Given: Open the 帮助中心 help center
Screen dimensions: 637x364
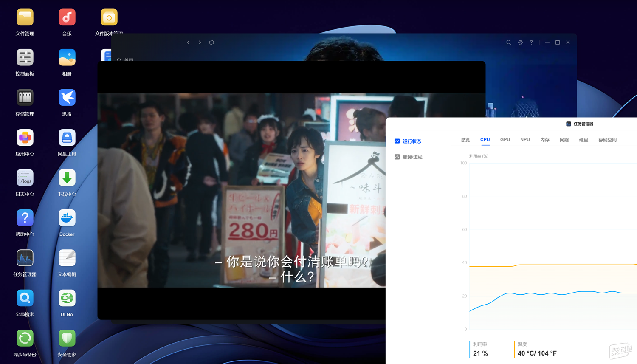Looking at the screenshot, I should (25, 218).
